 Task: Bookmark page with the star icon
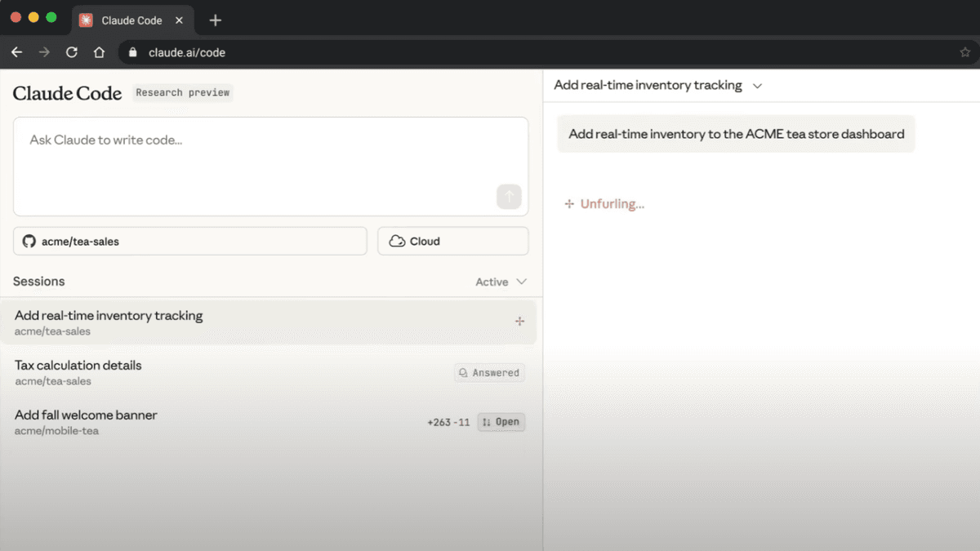point(964,52)
